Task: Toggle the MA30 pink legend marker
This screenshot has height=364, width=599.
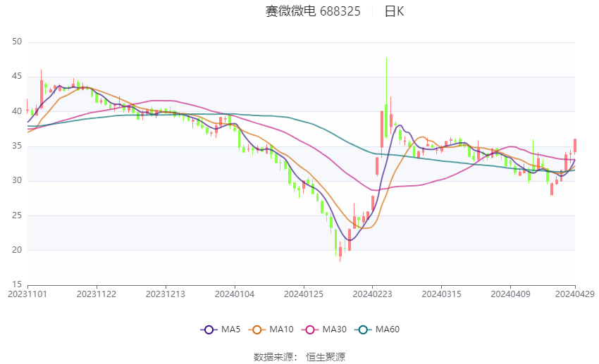Action: 310,330
